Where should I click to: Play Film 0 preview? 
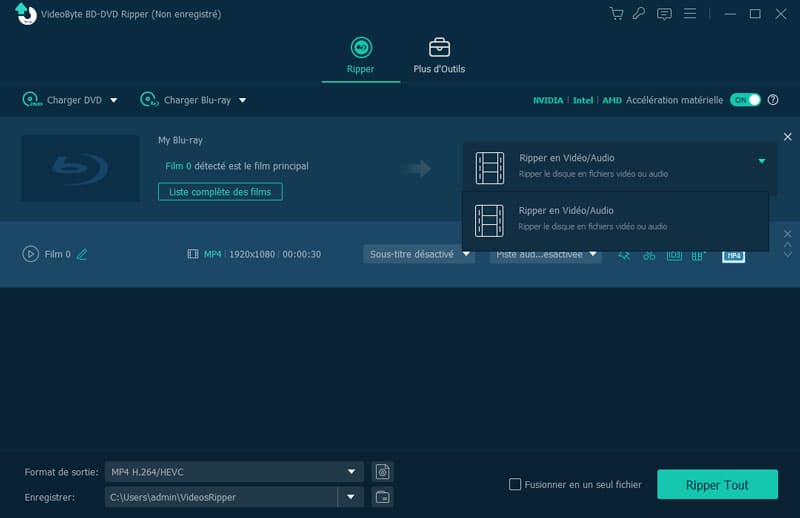tap(31, 254)
